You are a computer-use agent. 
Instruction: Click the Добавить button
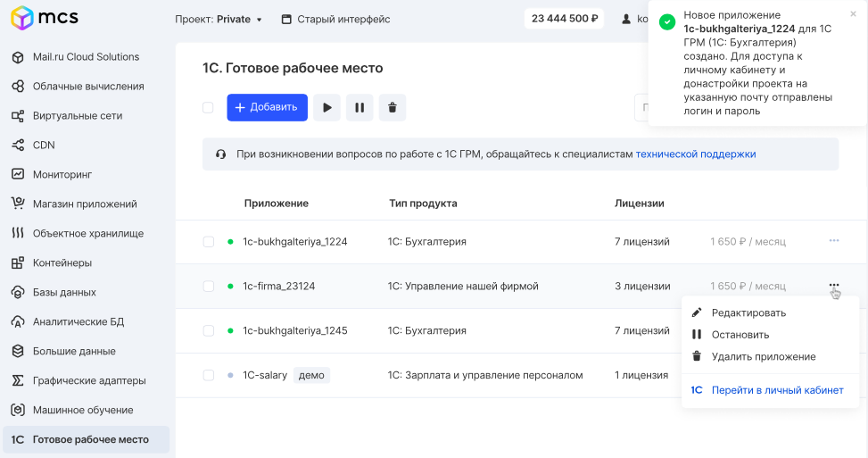[x=267, y=107]
